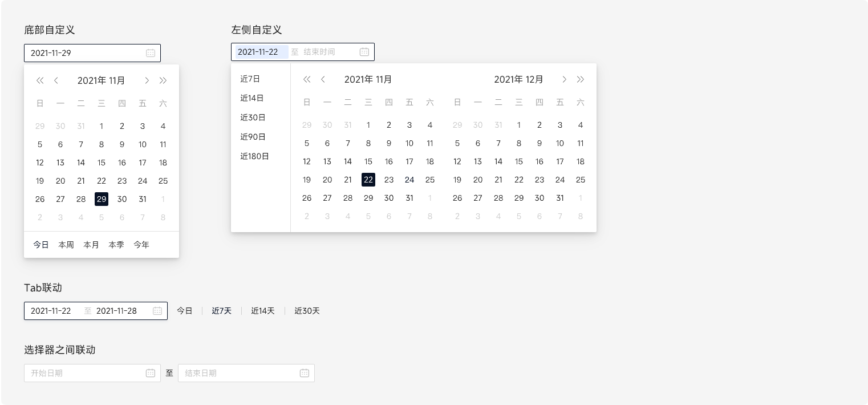Select 近7日 shortcut in left sidebar
The width and height of the screenshot is (868, 405).
(x=250, y=79)
